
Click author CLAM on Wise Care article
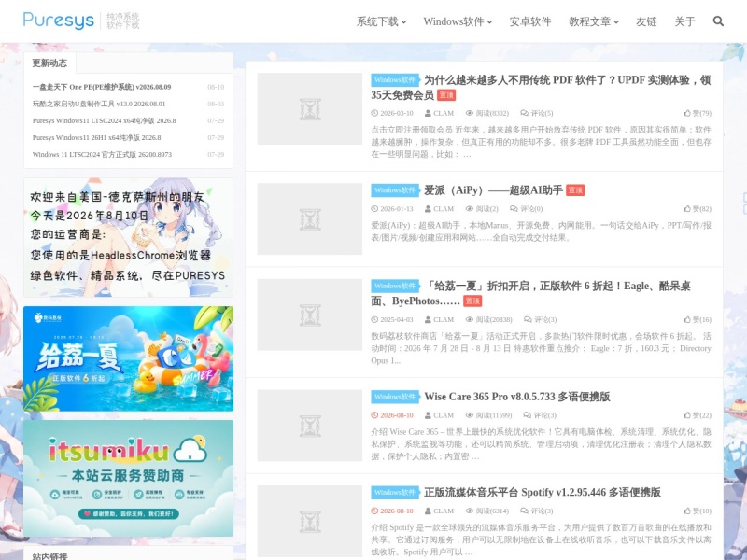coord(439,415)
